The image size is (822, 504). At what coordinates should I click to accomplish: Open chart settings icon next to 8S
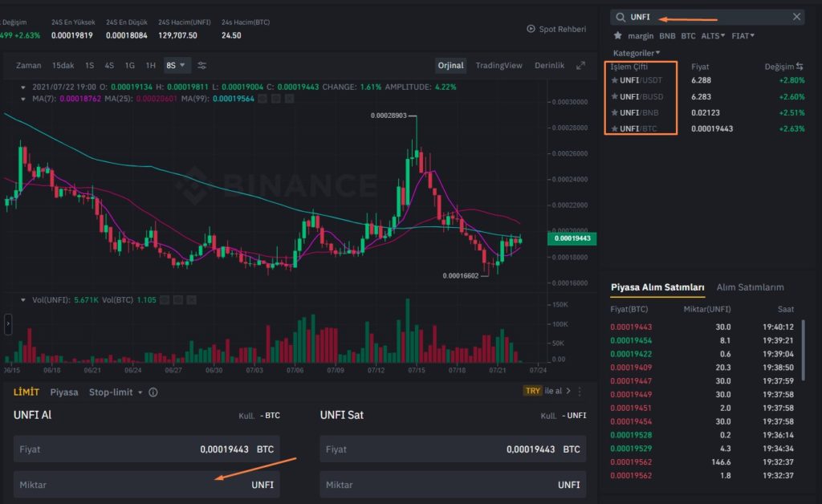201,66
